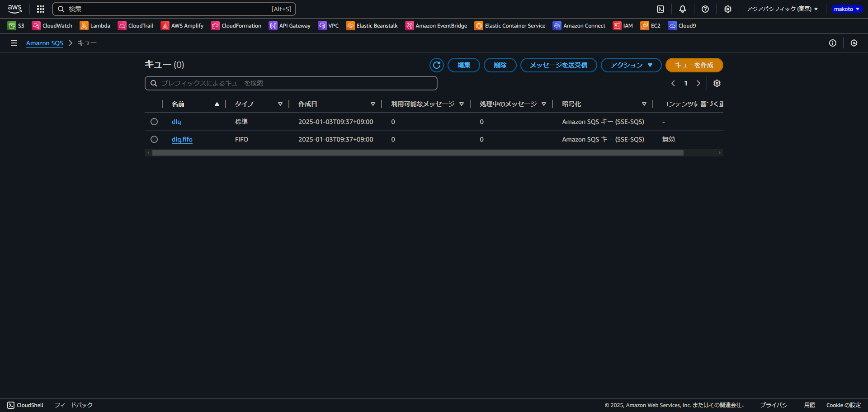This screenshot has height=412, width=868.
Task: Click the AWS logo home icon
Action: 15,9
